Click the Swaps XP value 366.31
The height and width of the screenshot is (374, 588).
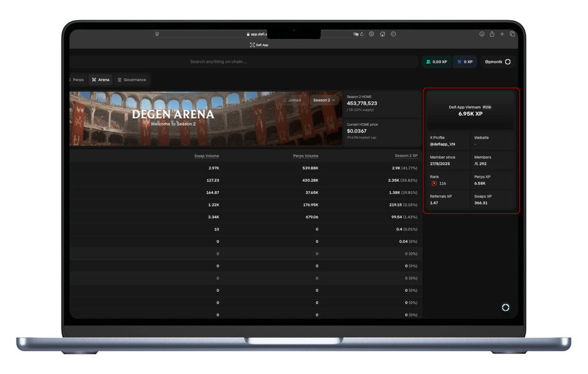point(481,202)
